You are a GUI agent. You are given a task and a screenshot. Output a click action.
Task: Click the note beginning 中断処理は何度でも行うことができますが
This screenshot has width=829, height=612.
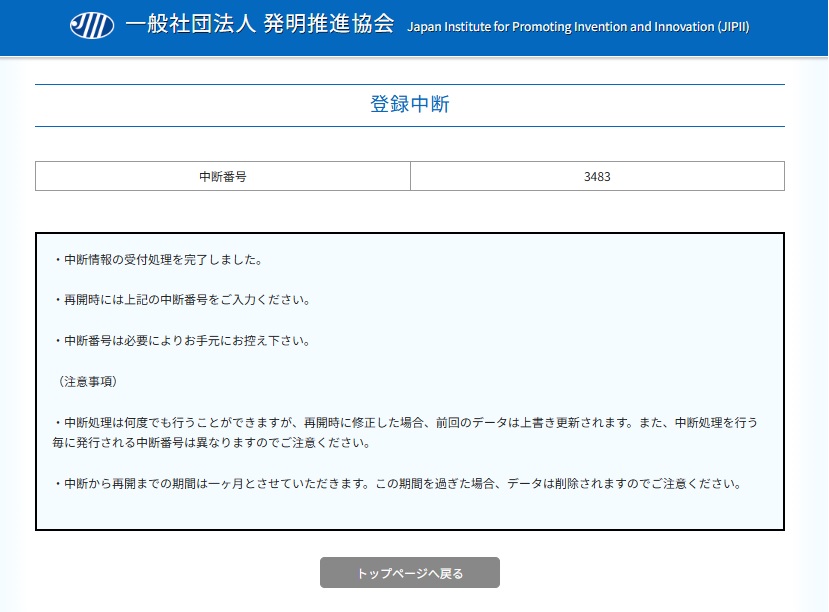tap(405, 432)
